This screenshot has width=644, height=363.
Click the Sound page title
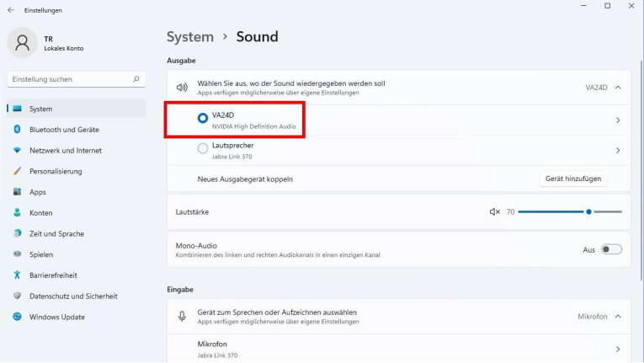tap(257, 36)
